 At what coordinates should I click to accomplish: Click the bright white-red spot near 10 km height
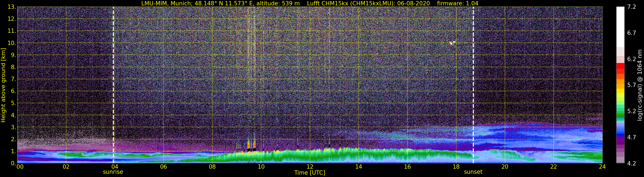click(452, 43)
